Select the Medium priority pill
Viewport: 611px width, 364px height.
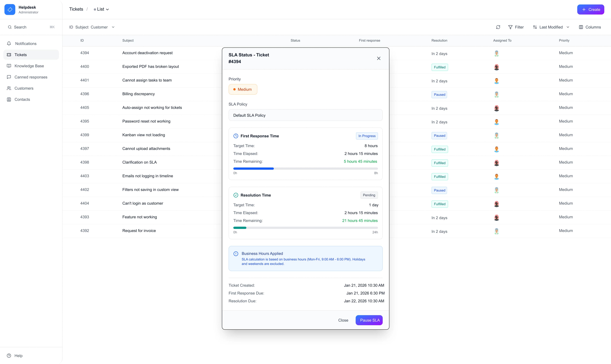click(x=243, y=89)
